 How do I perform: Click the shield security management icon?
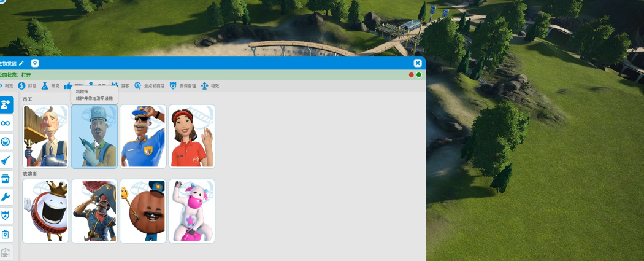click(x=173, y=85)
